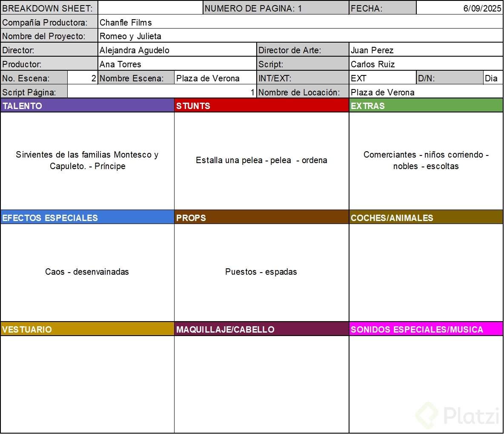Select the red STUNTS header
Screen dimensions: 504x434
(x=262, y=106)
